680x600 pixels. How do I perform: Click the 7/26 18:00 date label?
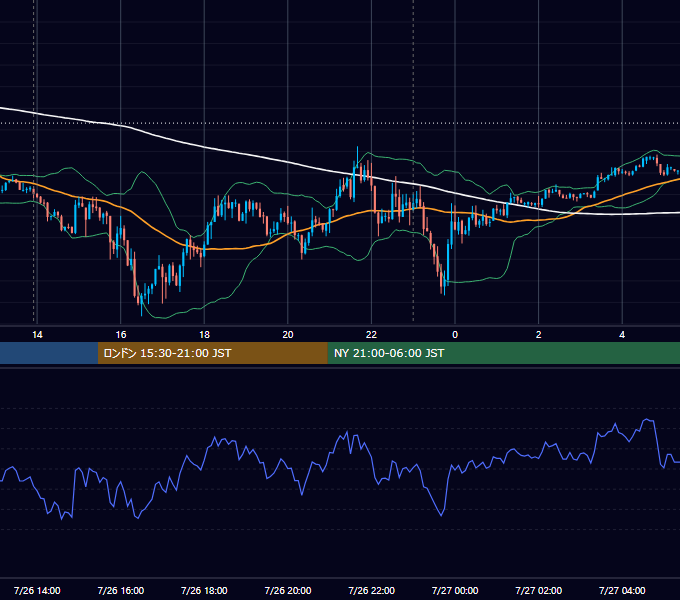pyautogui.click(x=204, y=590)
